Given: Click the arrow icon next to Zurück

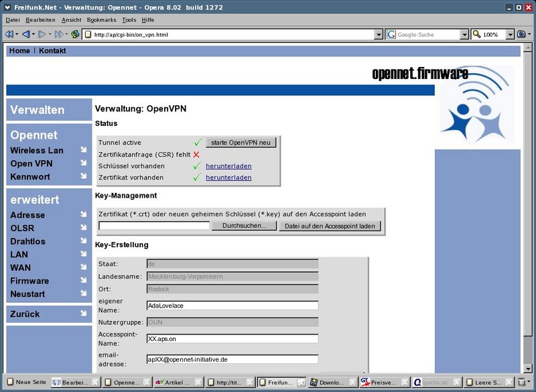Looking at the screenshot, I should coord(83,313).
